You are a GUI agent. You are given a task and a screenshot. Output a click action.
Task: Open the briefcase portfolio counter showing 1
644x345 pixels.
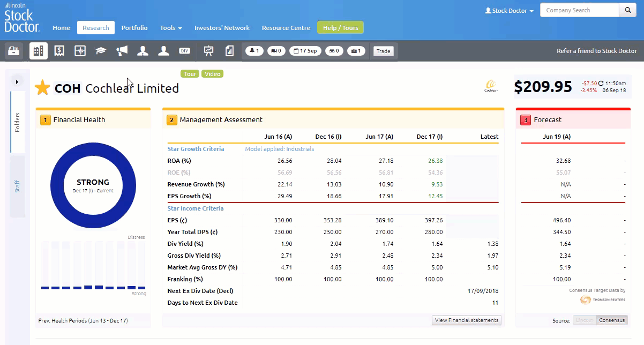tap(356, 51)
